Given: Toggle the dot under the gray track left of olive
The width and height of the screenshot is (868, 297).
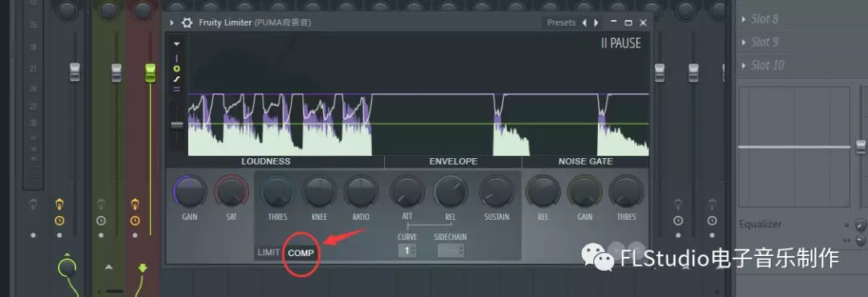Looking at the screenshot, I should pyautogui.click(x=59, y=235).
